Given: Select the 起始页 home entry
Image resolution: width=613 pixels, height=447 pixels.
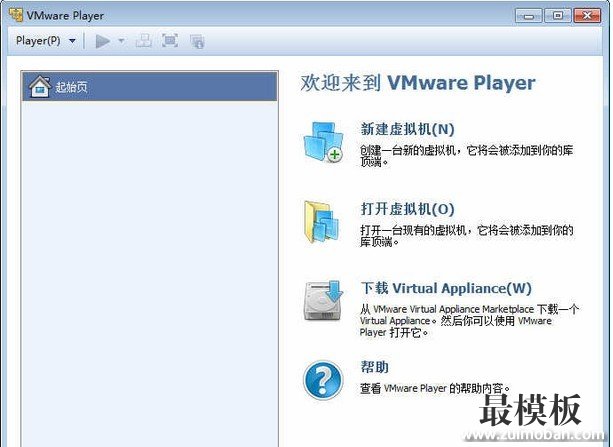Looking at the screenshot, I should (149, 86).
